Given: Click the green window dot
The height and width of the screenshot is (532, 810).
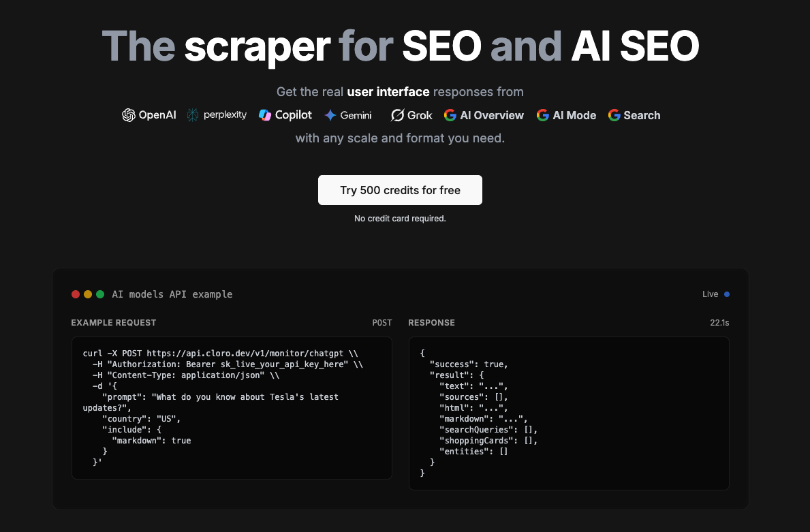Looking at the screenshot, I should click(100, 294).
